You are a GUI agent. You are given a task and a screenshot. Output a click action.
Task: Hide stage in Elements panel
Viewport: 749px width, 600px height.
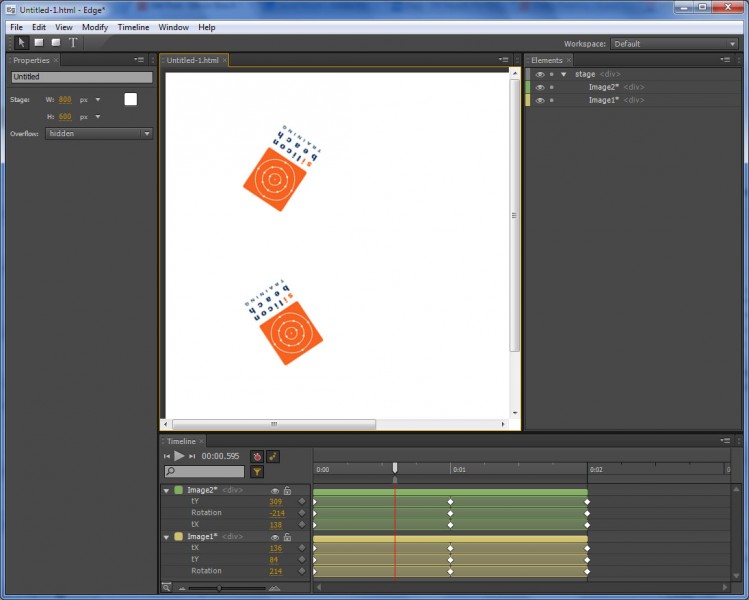click(540, 74)
